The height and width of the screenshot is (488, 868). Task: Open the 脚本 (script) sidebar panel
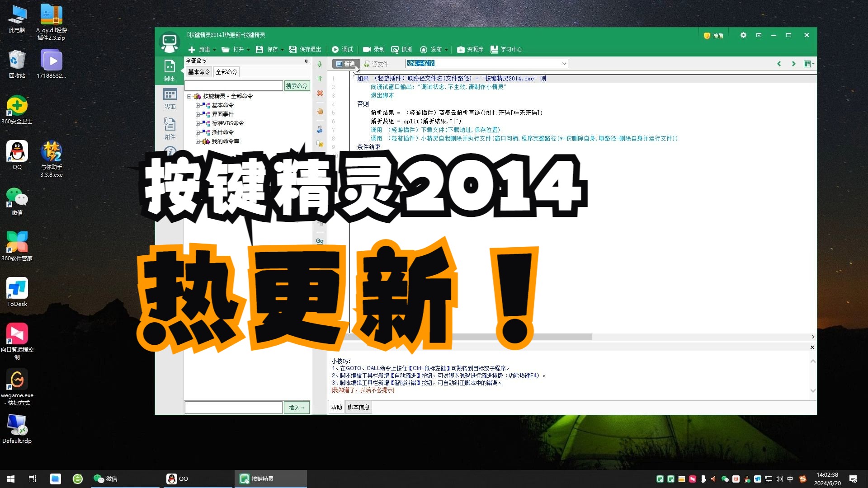click(x=170, y=70)
